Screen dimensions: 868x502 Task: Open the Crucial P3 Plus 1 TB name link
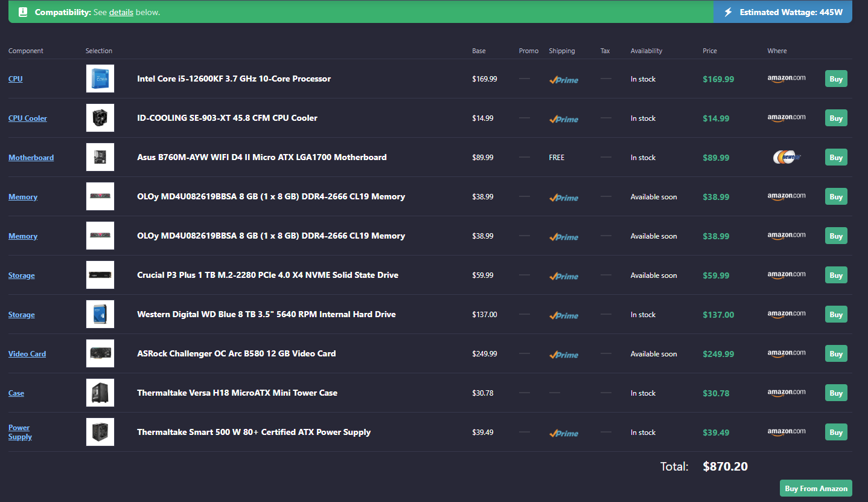coord(268,275)
